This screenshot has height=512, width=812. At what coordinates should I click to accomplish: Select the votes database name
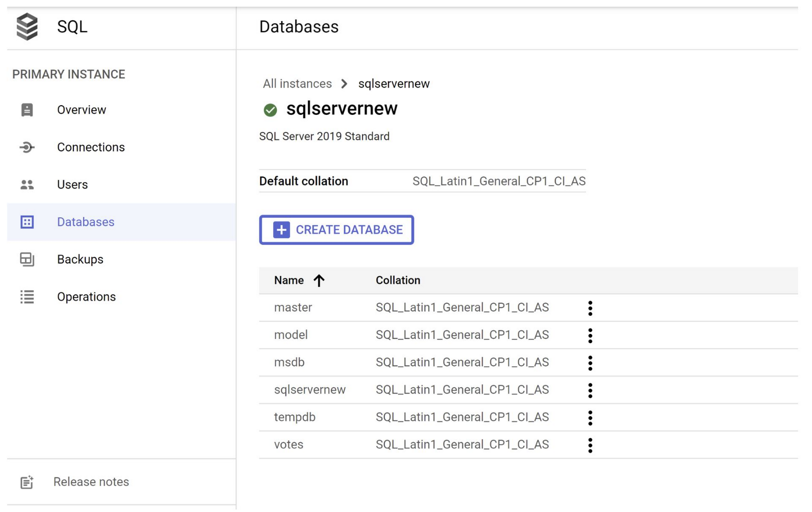(289, 444)
